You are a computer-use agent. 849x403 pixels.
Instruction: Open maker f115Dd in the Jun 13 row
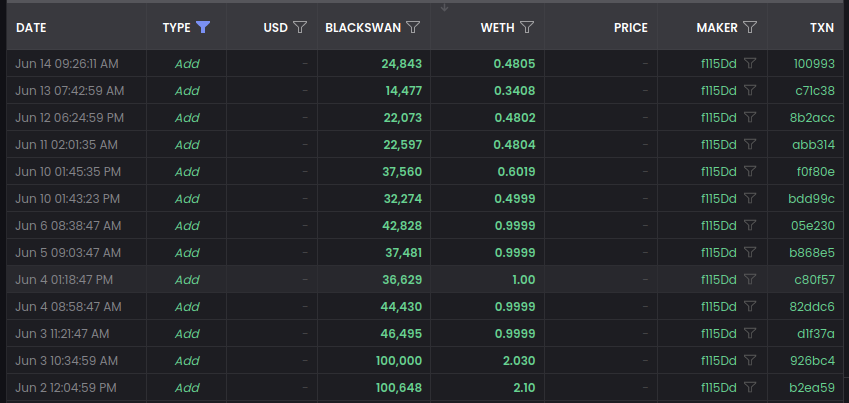point(719,91)
